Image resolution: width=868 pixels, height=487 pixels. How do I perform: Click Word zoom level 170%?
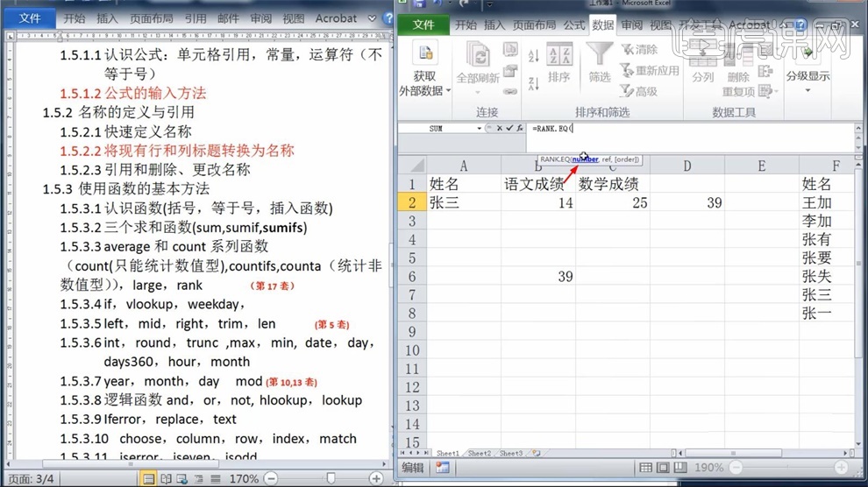(x=244, y=479)
